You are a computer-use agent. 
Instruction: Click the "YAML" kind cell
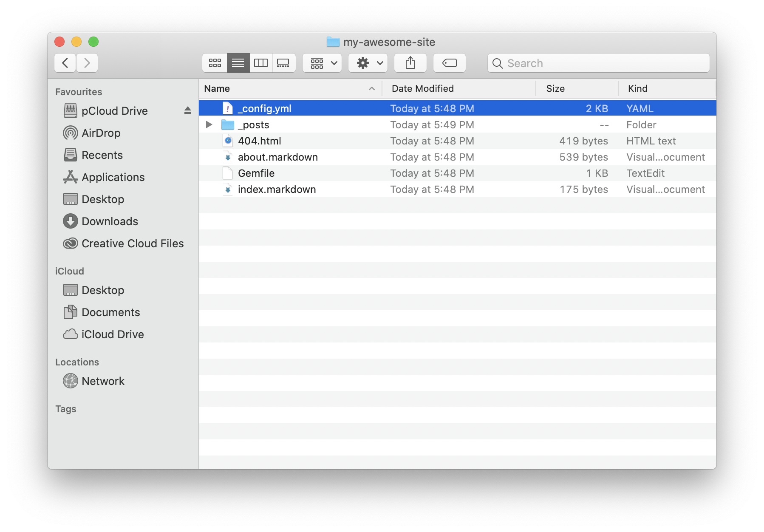point(640,109)
